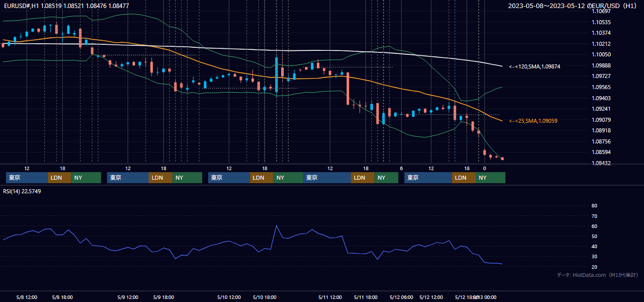644x302 pixels.
Task: Click price axis label 1.09565
Action: pyautogui.click(x=601, y=87)
